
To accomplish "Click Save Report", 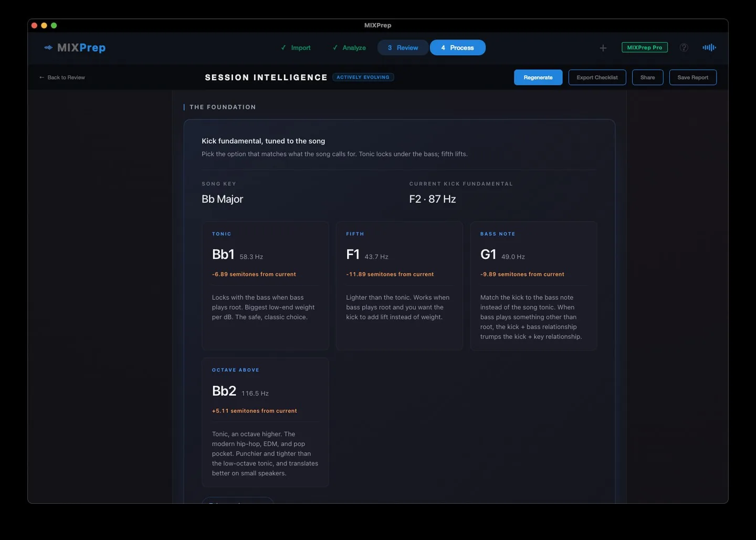I will point(692,78).
